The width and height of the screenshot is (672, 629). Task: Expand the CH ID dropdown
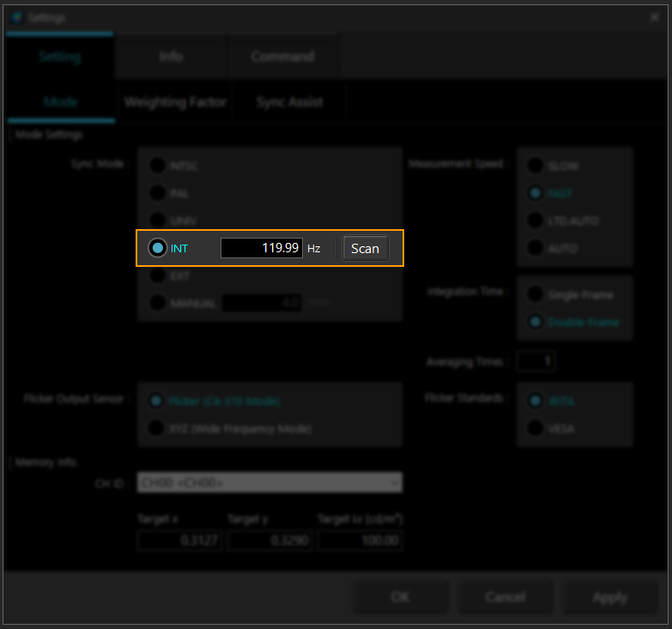coord(269,483)
